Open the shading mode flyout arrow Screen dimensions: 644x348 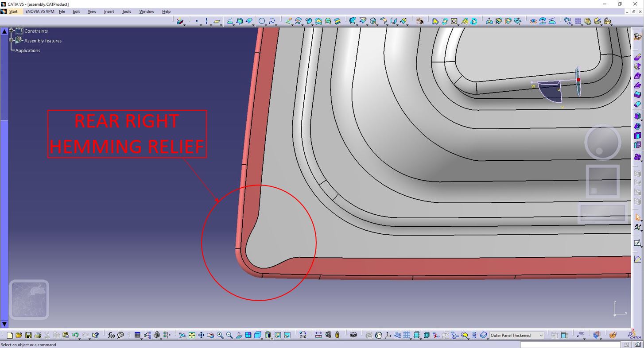point(272,338)
